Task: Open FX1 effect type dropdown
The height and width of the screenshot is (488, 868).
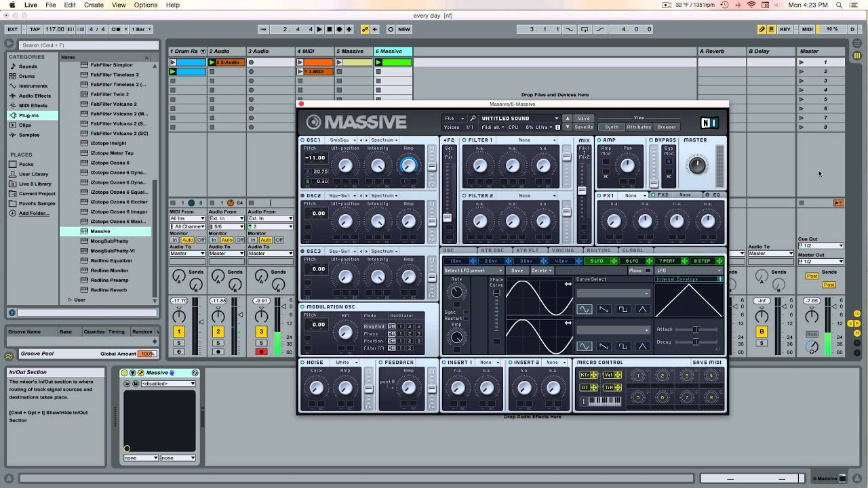Action: (633, 195)
